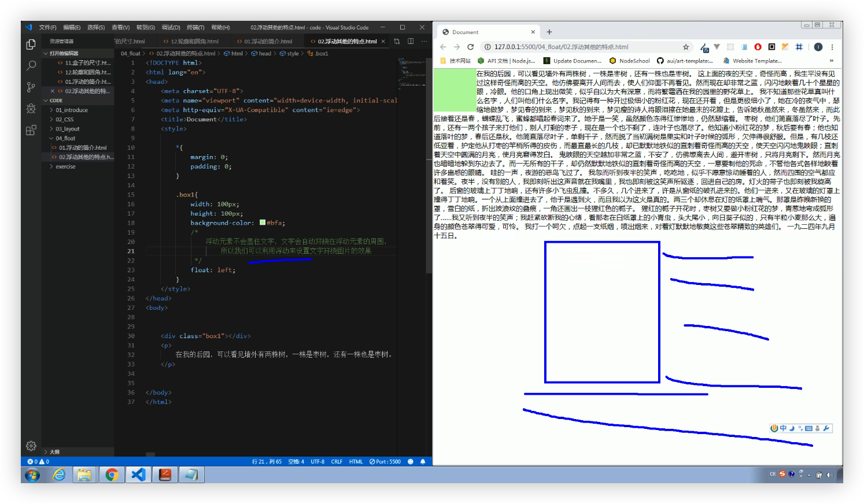Collapse the 04_float folder
Screen dimensions: 864x504
pos(65,138)
